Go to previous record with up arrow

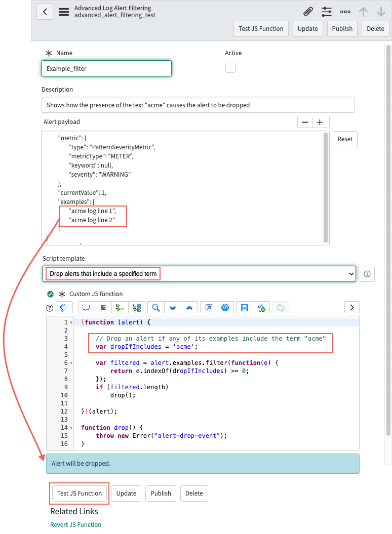(x=363, y=12)
